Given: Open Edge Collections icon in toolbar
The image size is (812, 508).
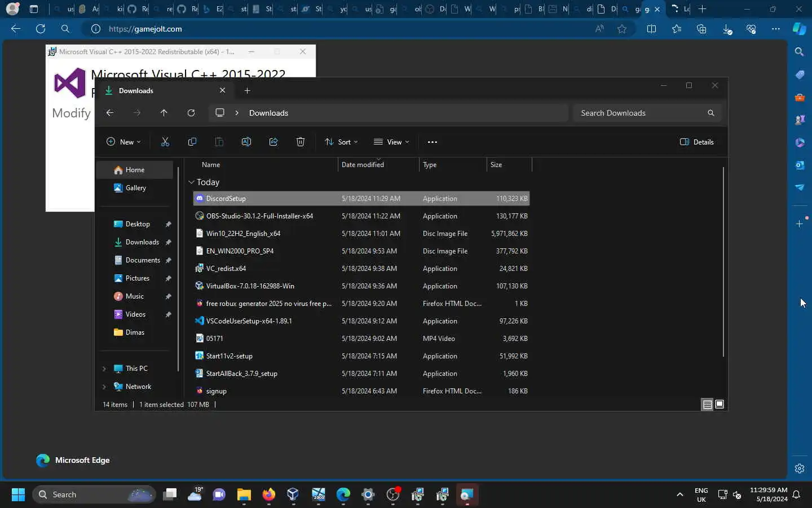Looking at the screenshot, I should click(x=701, y=29).
